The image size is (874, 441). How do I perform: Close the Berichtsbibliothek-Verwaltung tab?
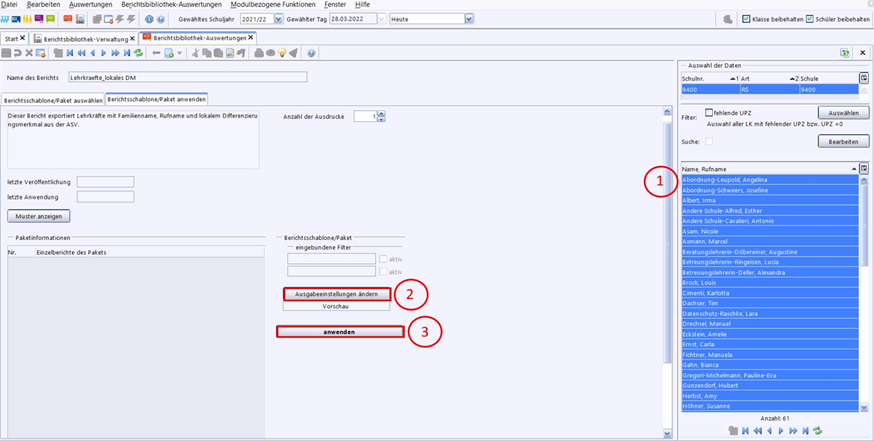click(133, 37)
